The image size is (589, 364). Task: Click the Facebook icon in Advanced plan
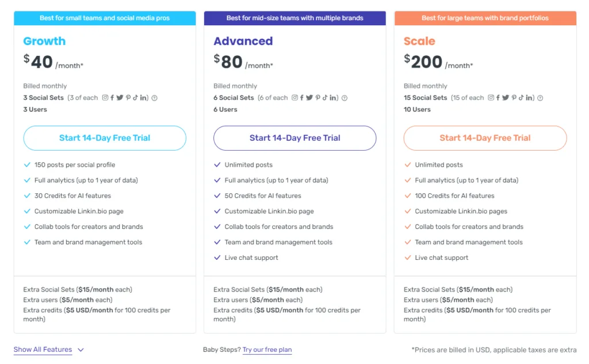tap(303, 98)
